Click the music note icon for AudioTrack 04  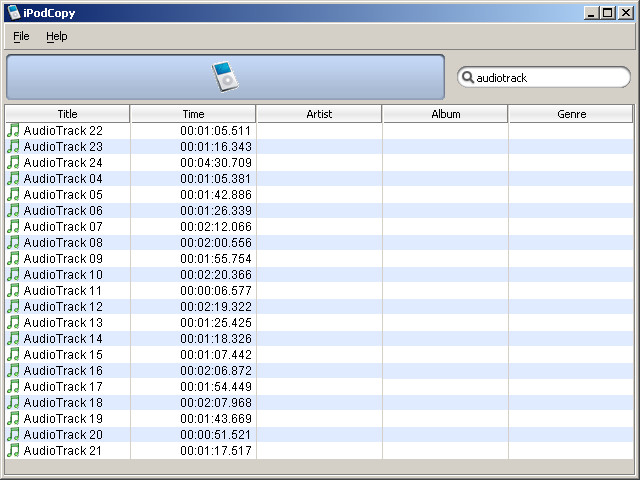click(13, 178)
